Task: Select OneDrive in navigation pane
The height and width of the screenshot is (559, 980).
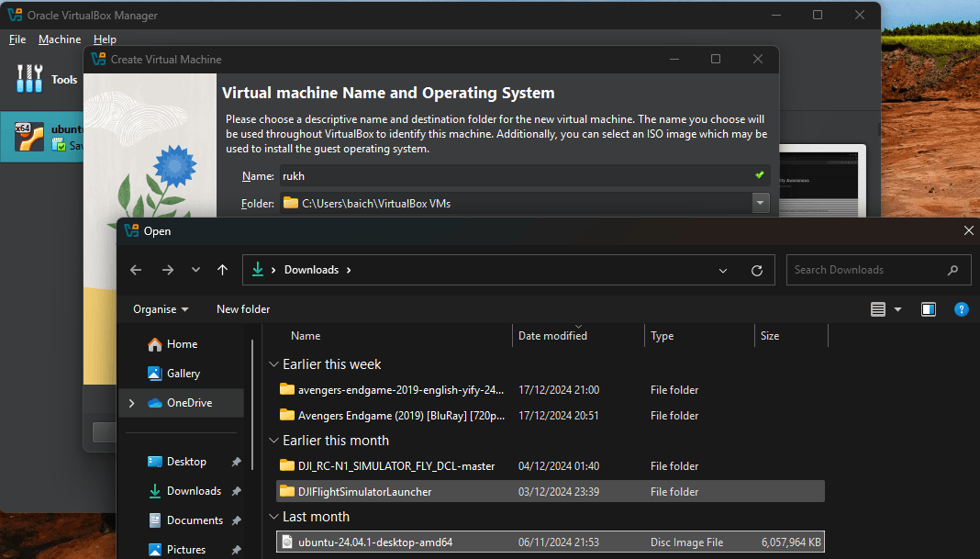Action: coord(182,403)
